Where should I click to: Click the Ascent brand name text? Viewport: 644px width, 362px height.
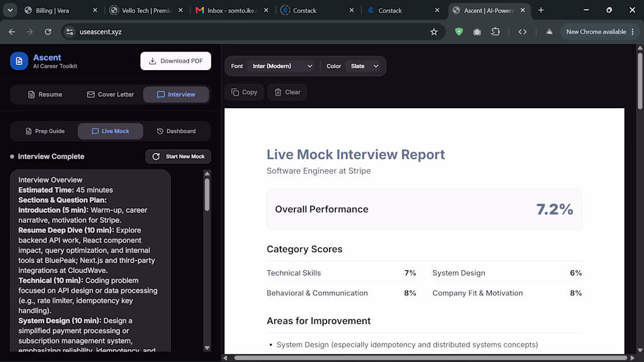coord(47,57)
